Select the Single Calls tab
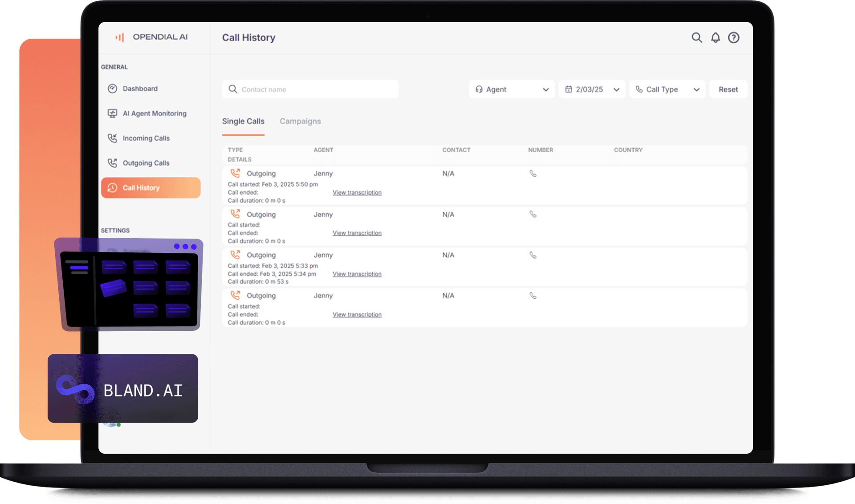The image size is (855, 504). point(243,121)
